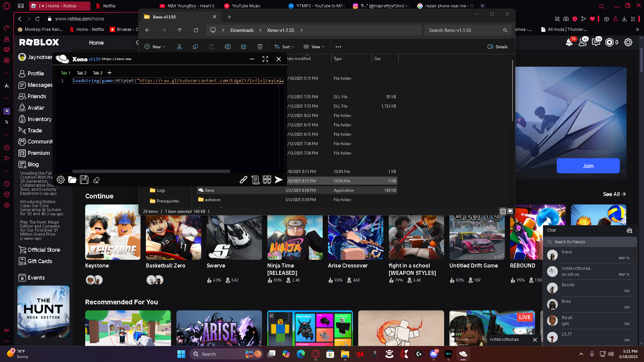Click the Search for friends field in chat
The height and width of the screenshot is (362, 644).
(590, 242)
